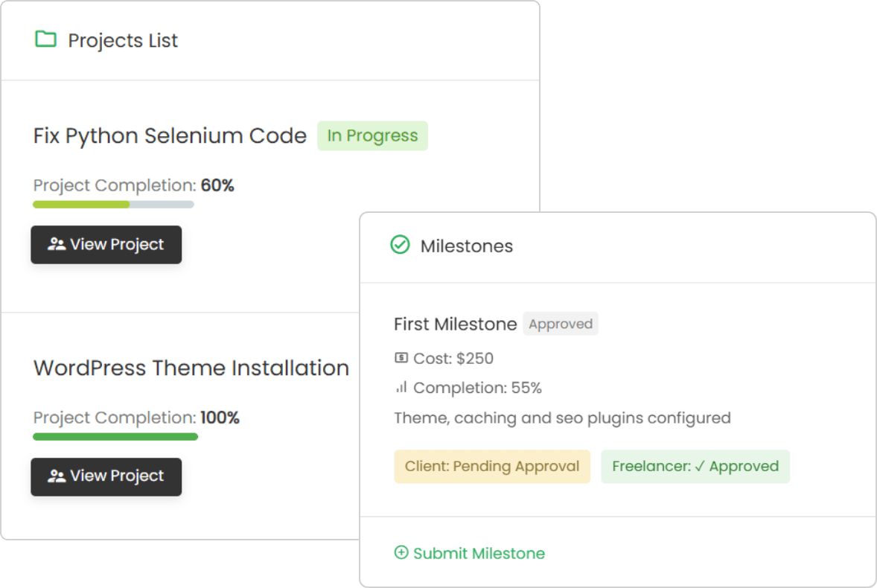Select the Freelancer: Approved tag
Screen dimensions: 877x588
tap(695, 467)
